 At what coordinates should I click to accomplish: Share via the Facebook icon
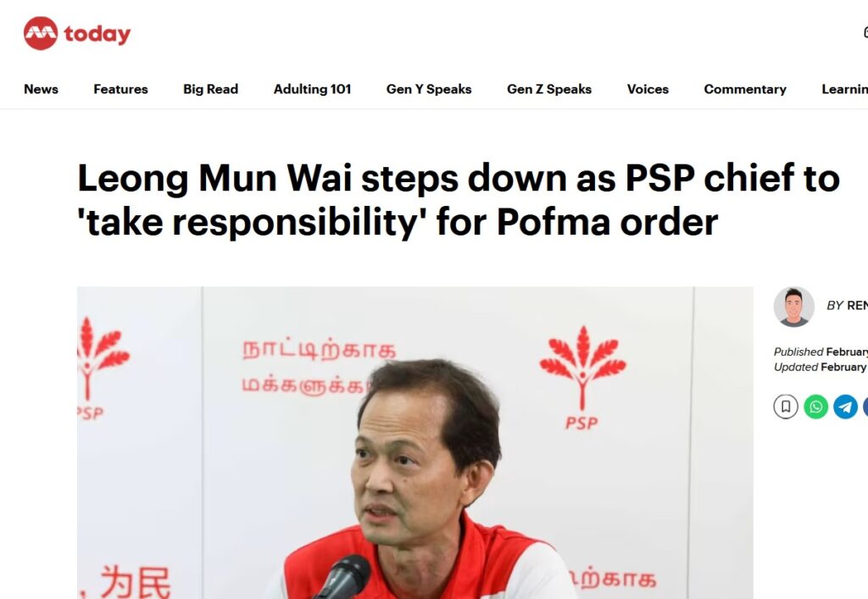tap(865, 407)
